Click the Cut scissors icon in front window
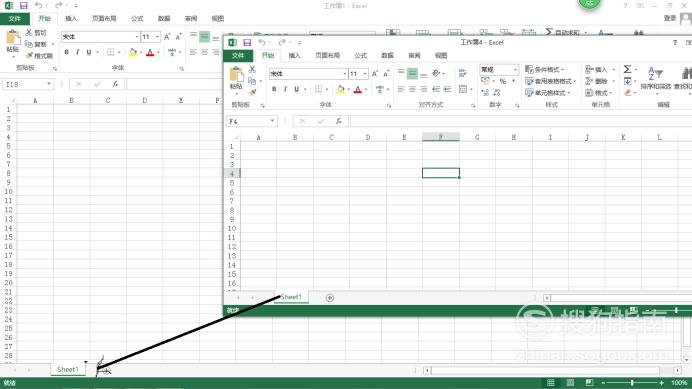 [252, 69]
